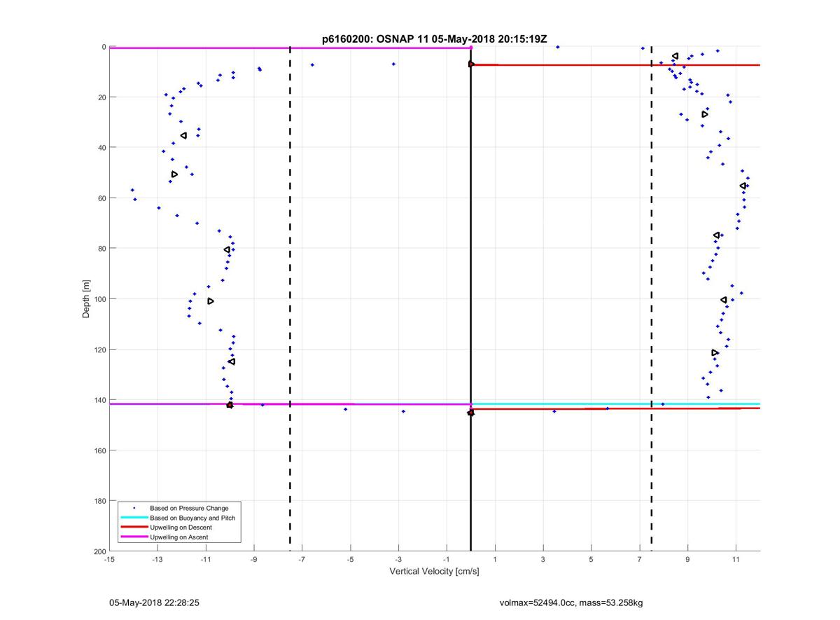Click the x-axis tick label '9'
This screenshot has height=620, width=840.
coord(687,560)
